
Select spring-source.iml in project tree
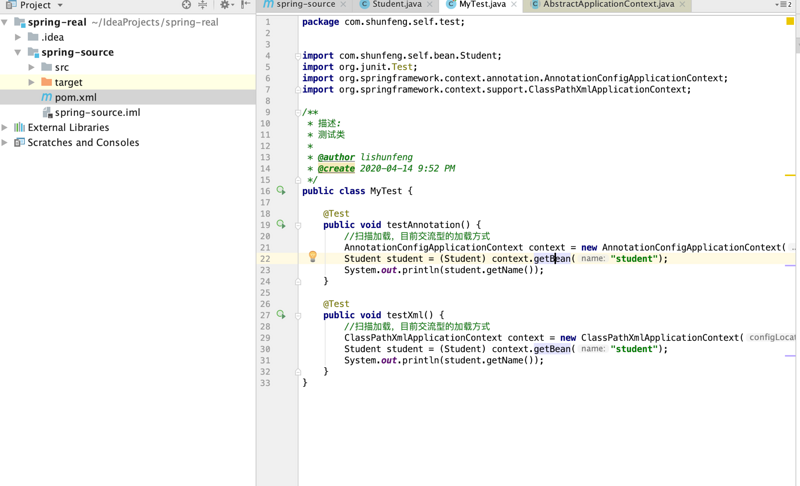click(x=97, y=112)
